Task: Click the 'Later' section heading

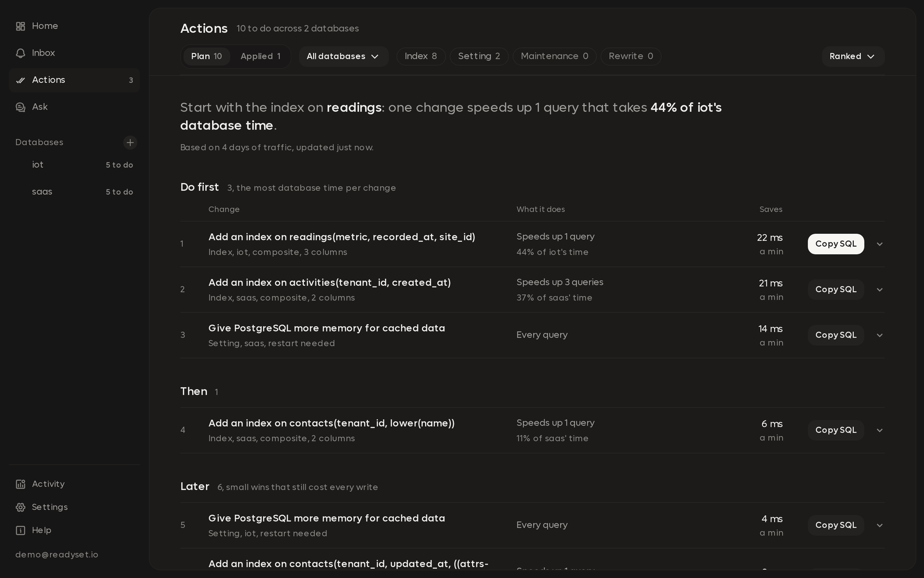Action: [x=195, y=487]
